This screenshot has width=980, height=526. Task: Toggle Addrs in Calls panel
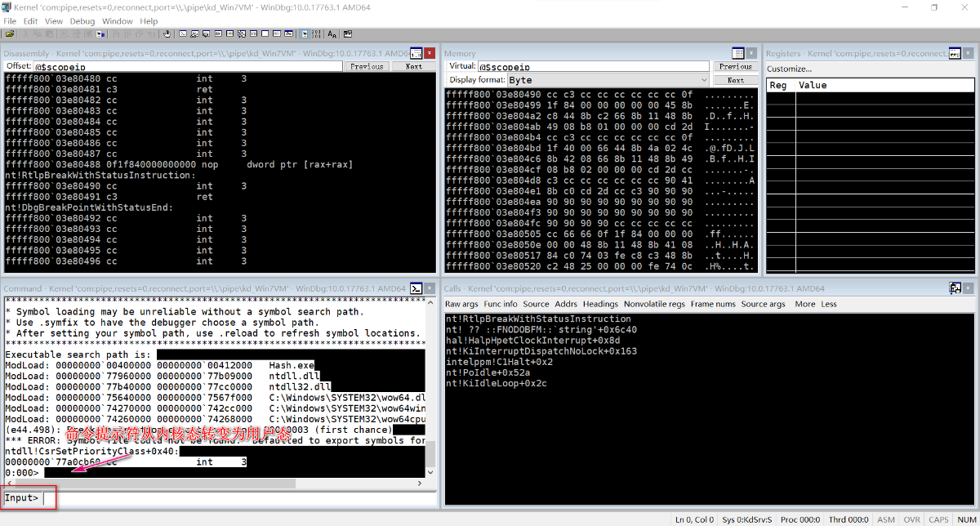(566, 304)
